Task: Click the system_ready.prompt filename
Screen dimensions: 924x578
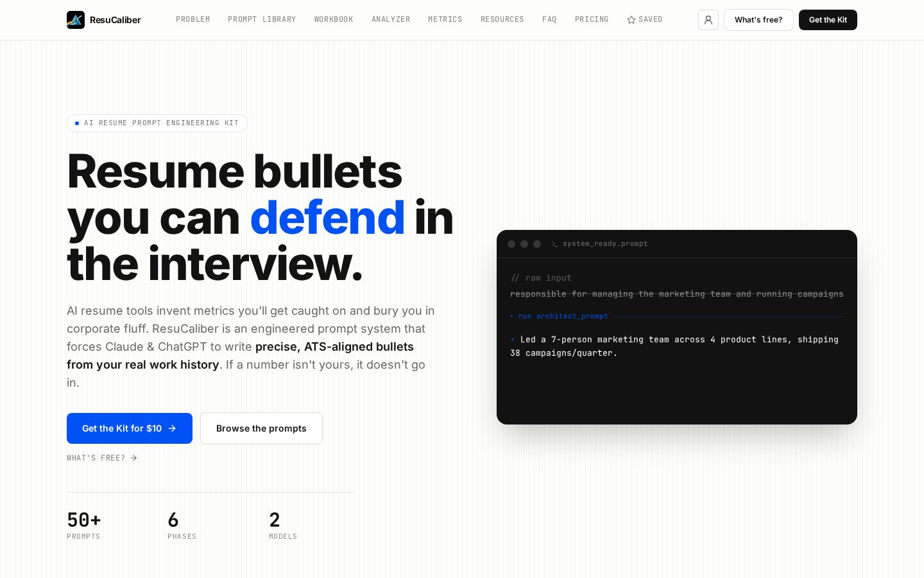Action: [x=605, y=244]
